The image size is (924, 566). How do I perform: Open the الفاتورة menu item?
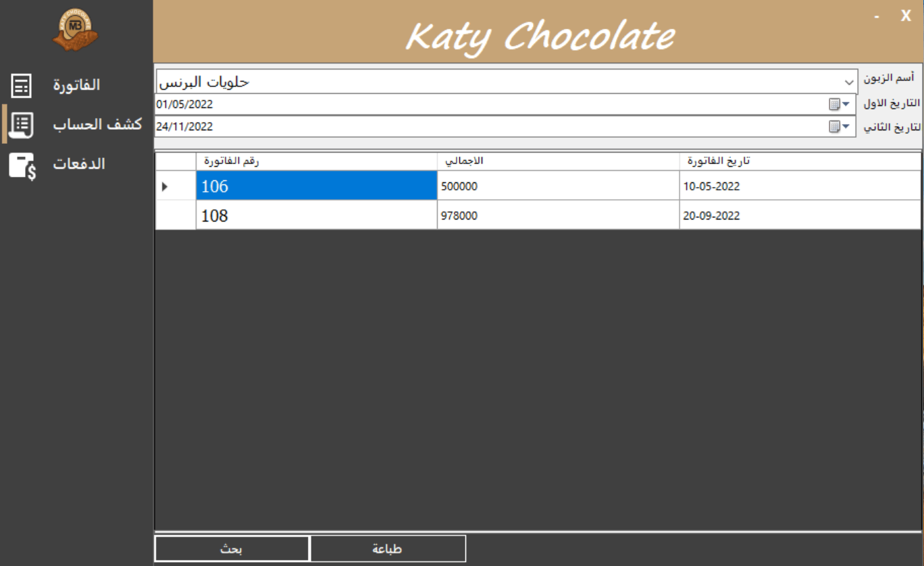[76, 85]
